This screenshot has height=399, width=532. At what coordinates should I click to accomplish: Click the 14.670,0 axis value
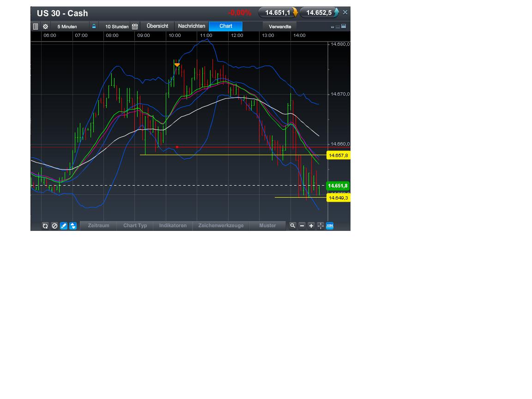point(340,94)
